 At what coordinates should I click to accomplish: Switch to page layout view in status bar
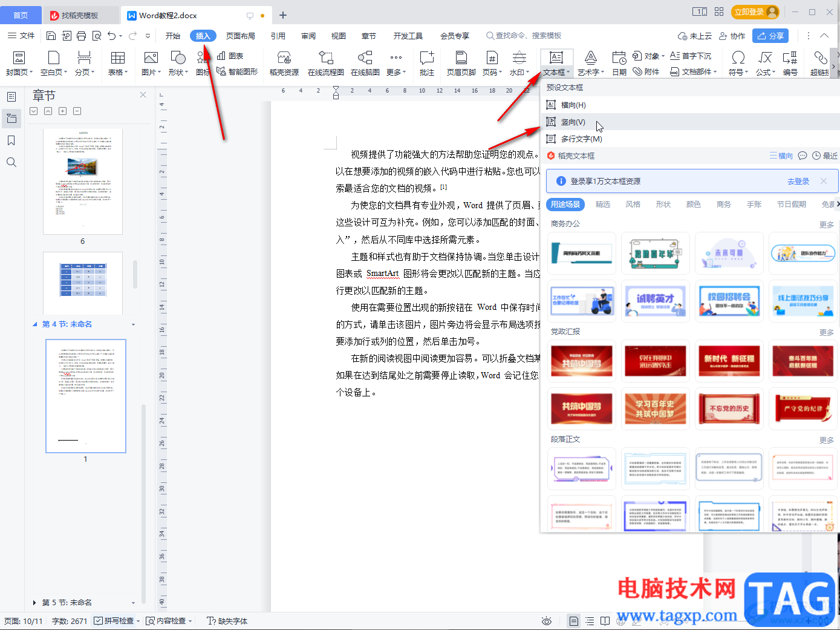(574, 621)
